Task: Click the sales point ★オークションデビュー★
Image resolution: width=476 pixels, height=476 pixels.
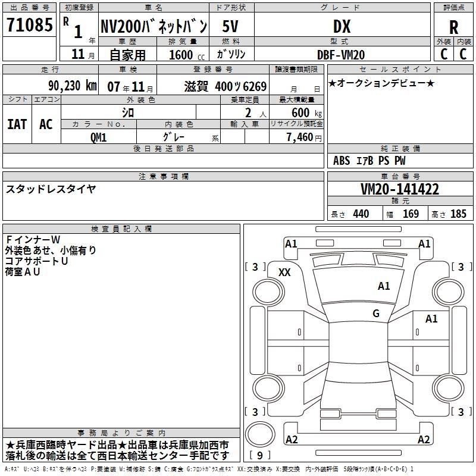Action: [x=381, y=83]
